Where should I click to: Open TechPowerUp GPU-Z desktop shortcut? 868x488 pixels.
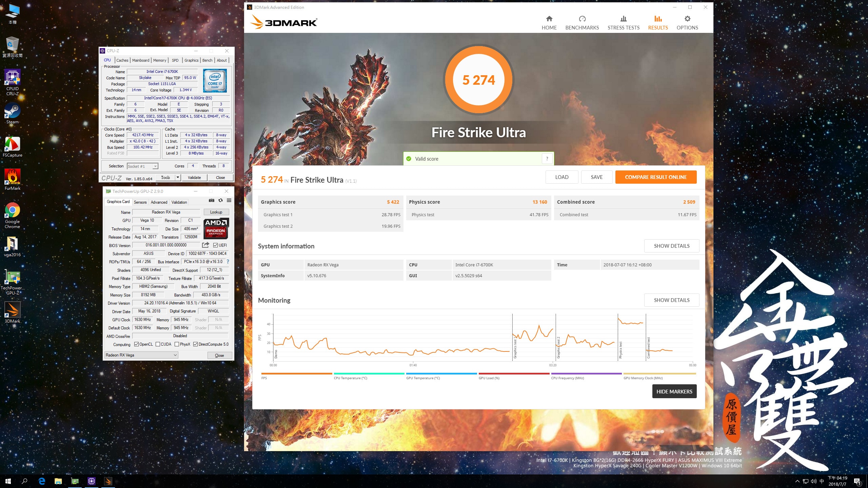pyautogui.click(x=13, y=282)
